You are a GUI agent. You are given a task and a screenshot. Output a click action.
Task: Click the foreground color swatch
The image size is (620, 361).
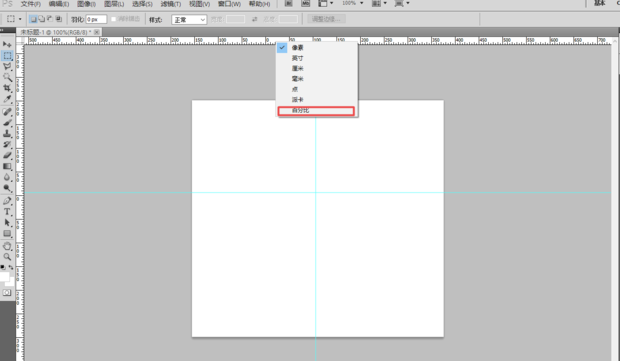[4, 276]
